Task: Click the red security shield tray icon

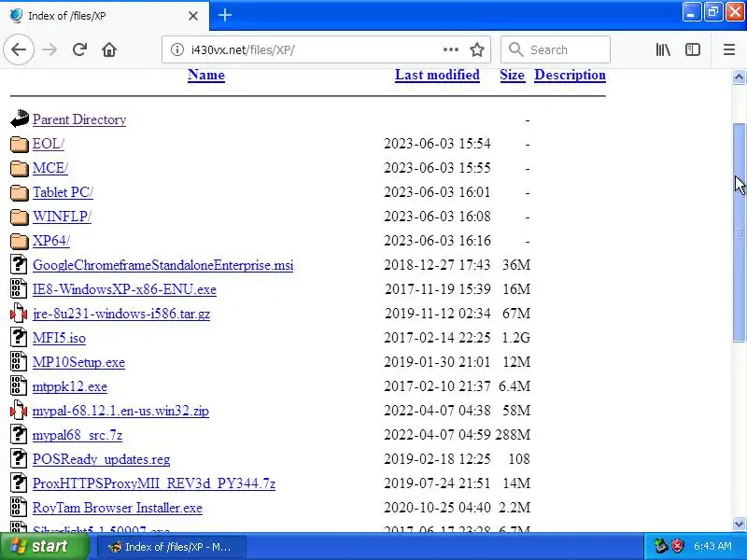Action: click(678, 546)
